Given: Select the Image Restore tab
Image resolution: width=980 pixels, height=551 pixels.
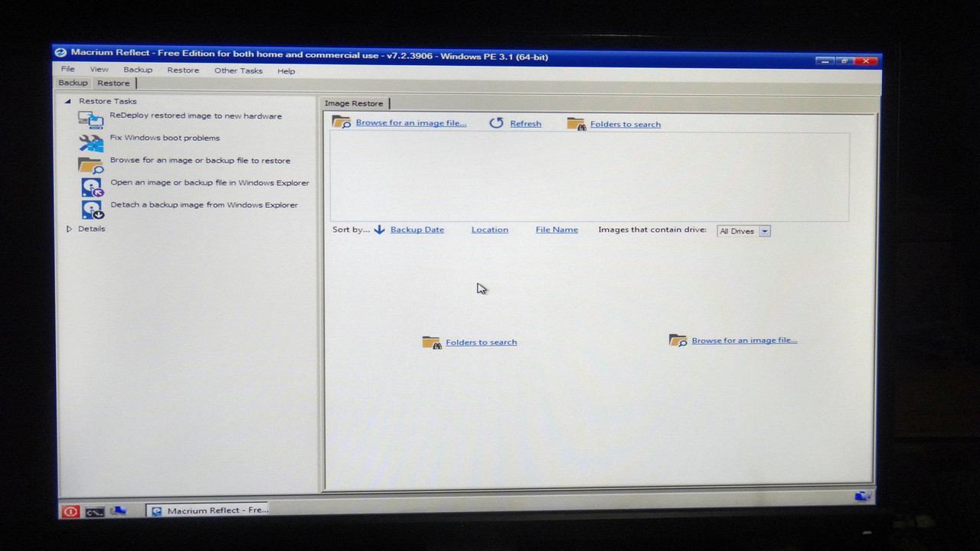Looking at the screenshot, I should (354, 103).
